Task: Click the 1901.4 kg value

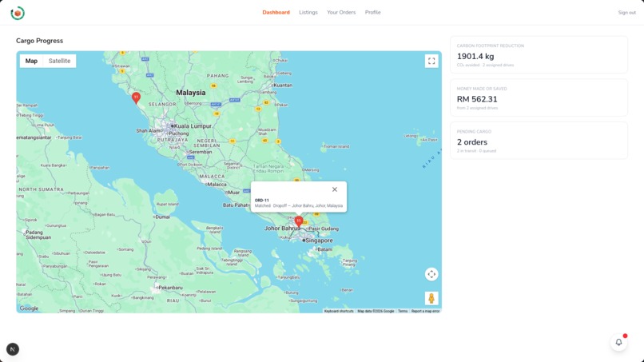Action: pos(475,56)
